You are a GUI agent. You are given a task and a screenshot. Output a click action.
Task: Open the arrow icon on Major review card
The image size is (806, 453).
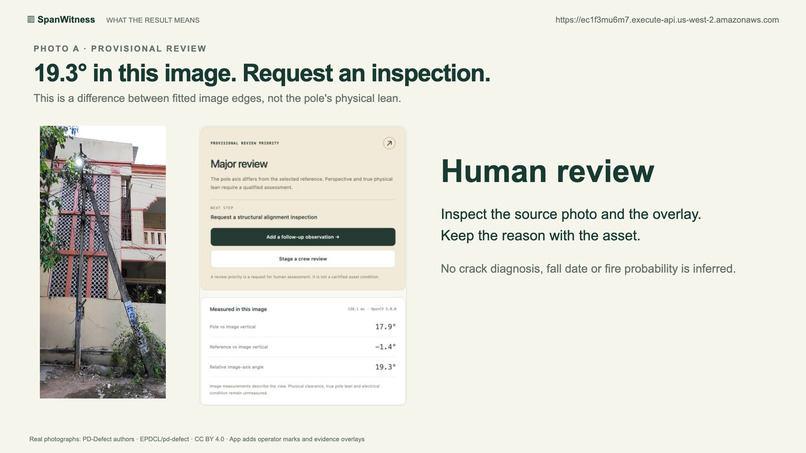389,143
